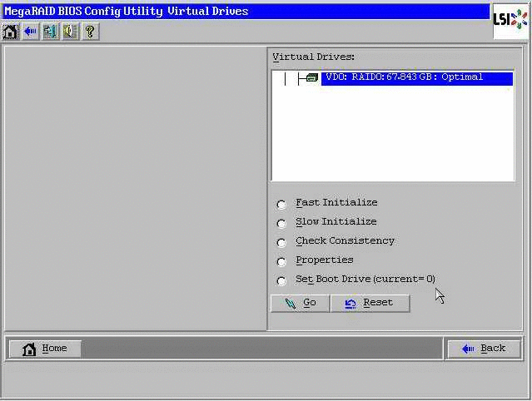Click the Virtual Drives label
Screen dimensions: 532x401
pos(314,57)
